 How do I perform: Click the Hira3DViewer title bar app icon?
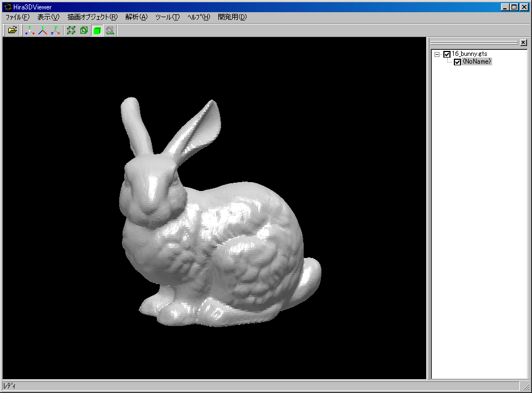(x=7, y=7)
